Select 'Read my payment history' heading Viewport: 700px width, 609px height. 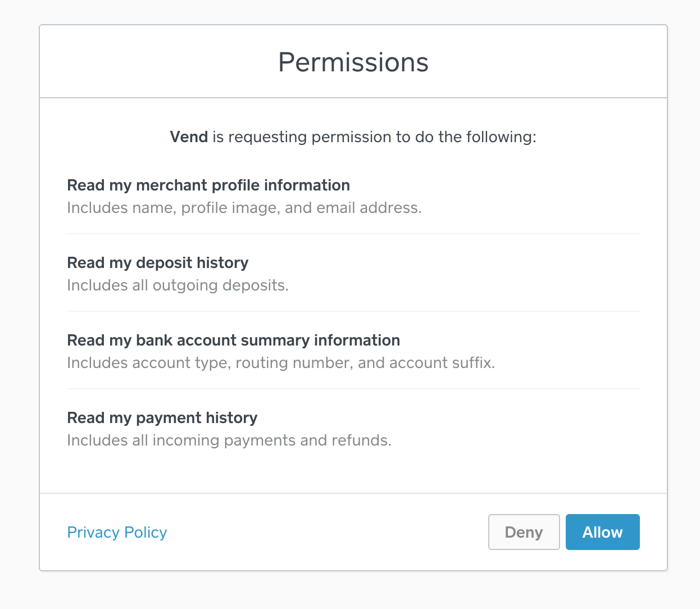click(x=162, y=418)
